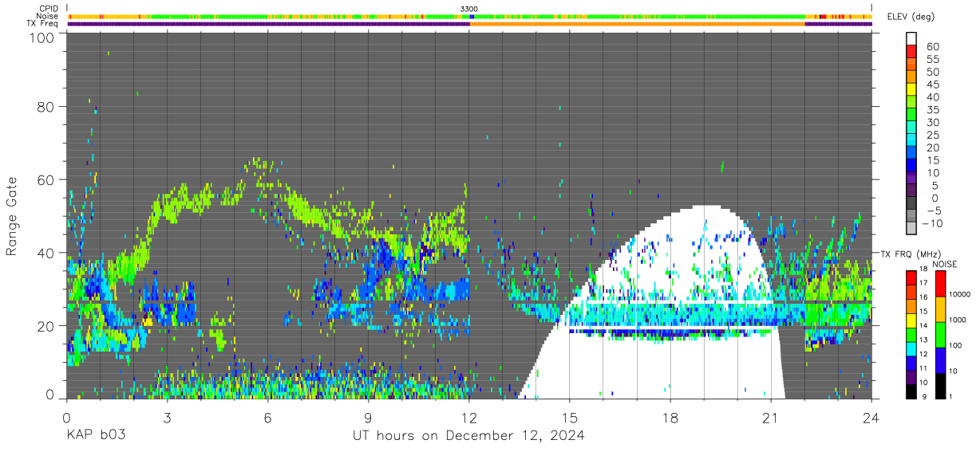Viewport: 980px width, 452px height.
Task: Click the 12 hour tick label on the time axis
Action: 469,418
